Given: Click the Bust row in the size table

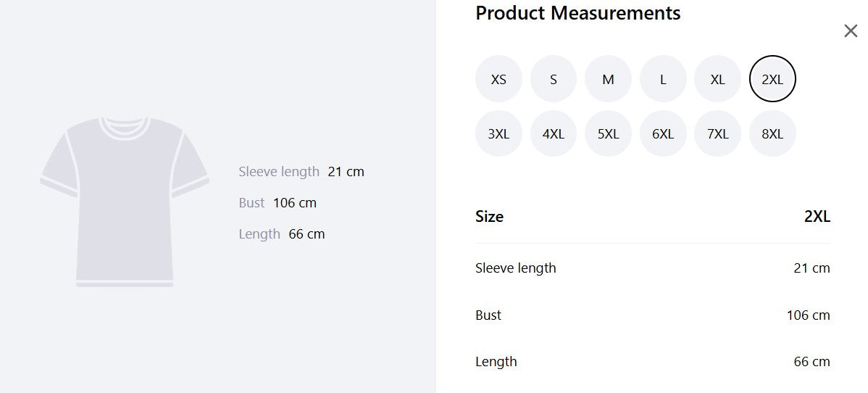Looking at the screenshot, I should [x=653, y=315].
